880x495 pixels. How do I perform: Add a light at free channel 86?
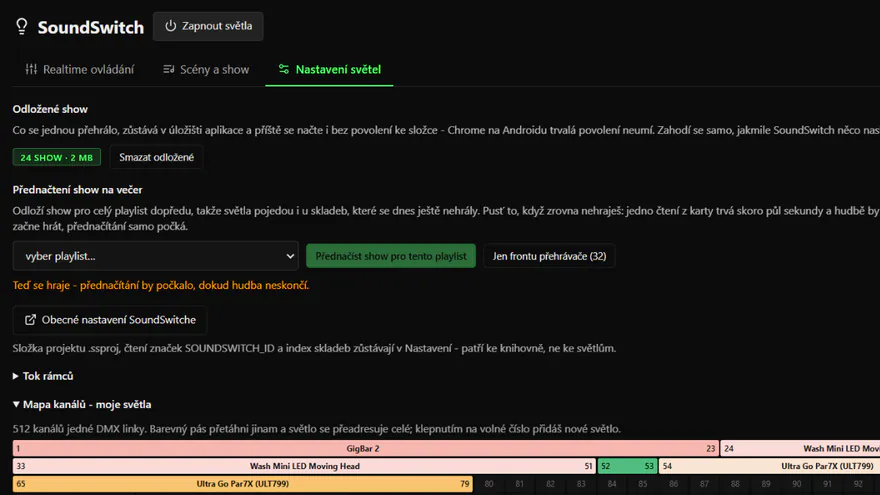coord(673,484)
